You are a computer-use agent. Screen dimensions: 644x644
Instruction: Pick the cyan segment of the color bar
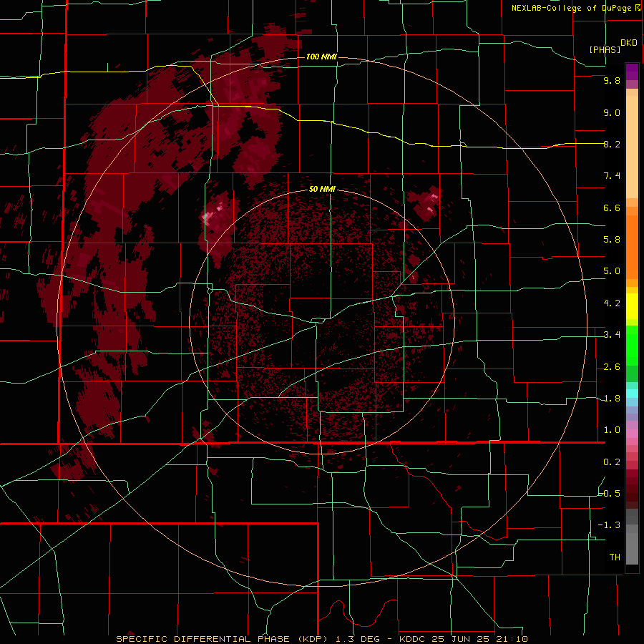coord(632,394)
